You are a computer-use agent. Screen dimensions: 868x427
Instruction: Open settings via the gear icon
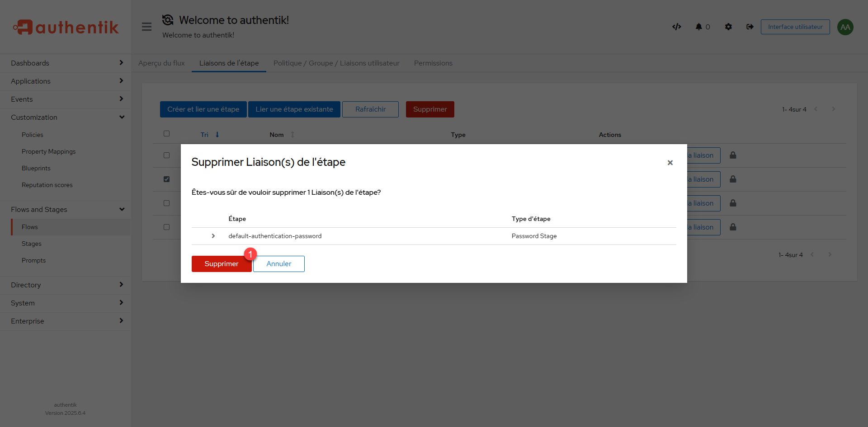(x=728, y=27)
